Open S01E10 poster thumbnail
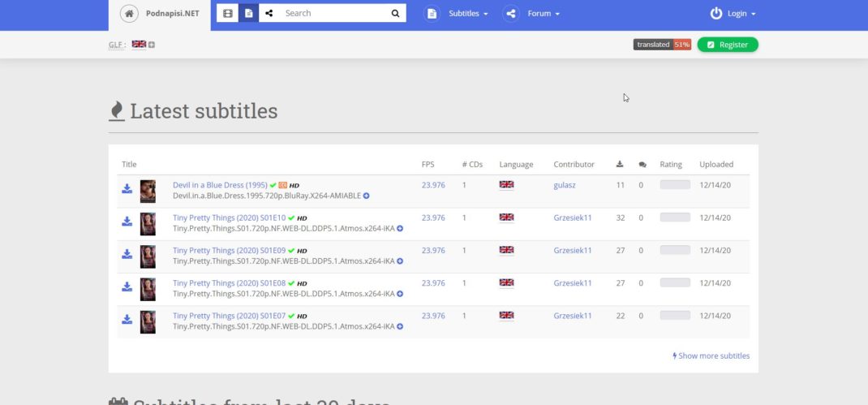 (x=148, y=224)
